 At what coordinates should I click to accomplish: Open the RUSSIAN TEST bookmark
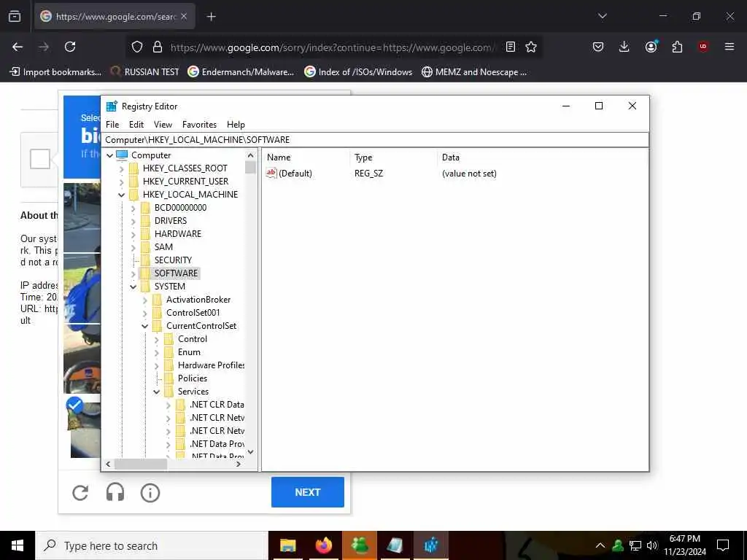(145, 72)
